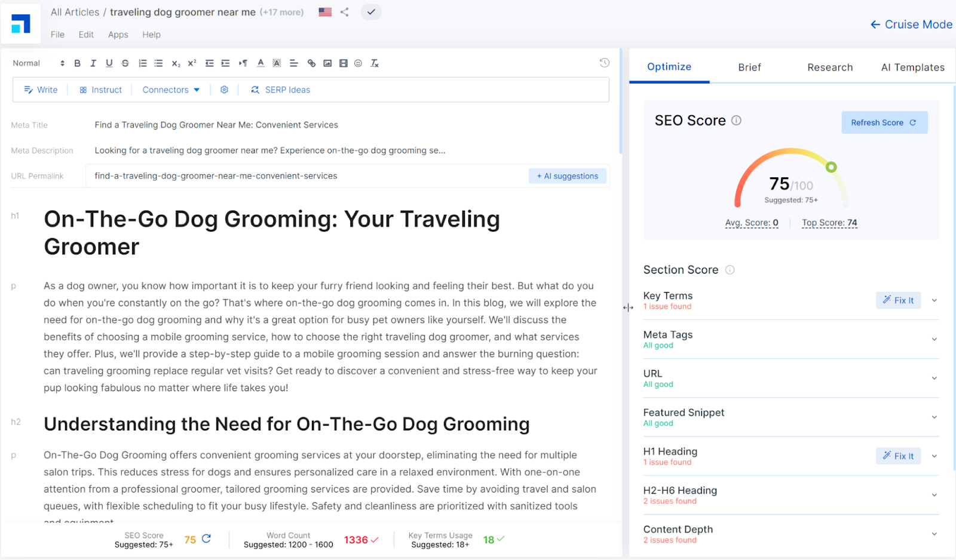Screen dimensions: 956x560
Task: Switch to the Research tab
Action: (x=829, y=67)
